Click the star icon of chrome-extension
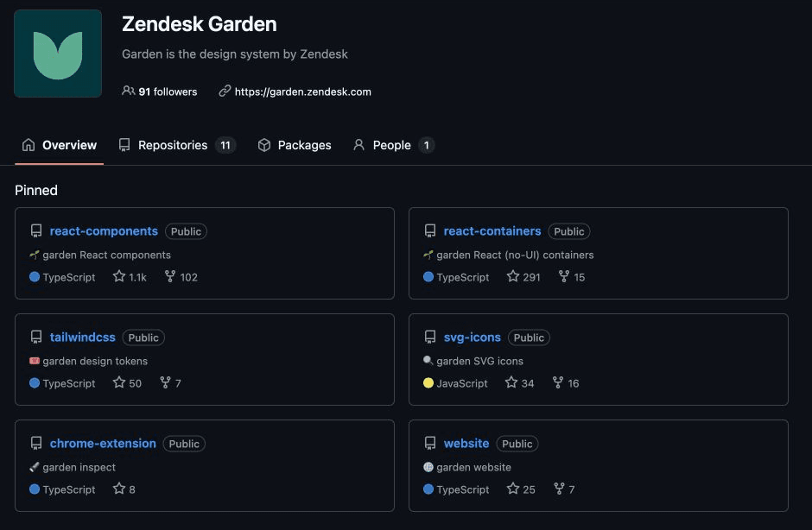This screenshot has height=530, width=812. pos(119,489)
